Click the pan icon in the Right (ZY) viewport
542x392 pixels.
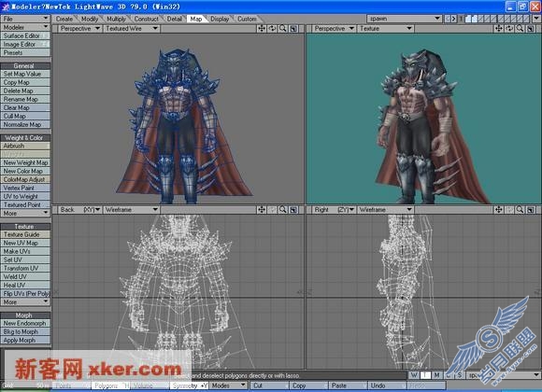498,210
